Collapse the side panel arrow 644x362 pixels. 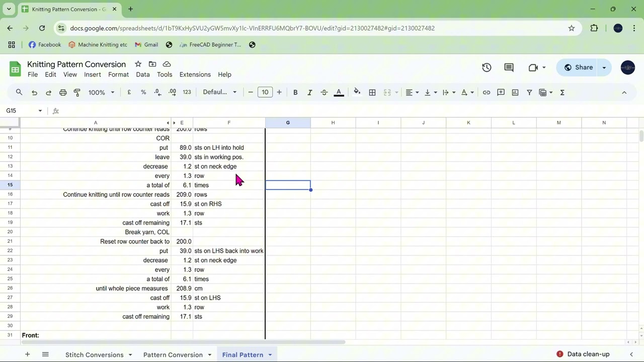click(x=631, y=354)
